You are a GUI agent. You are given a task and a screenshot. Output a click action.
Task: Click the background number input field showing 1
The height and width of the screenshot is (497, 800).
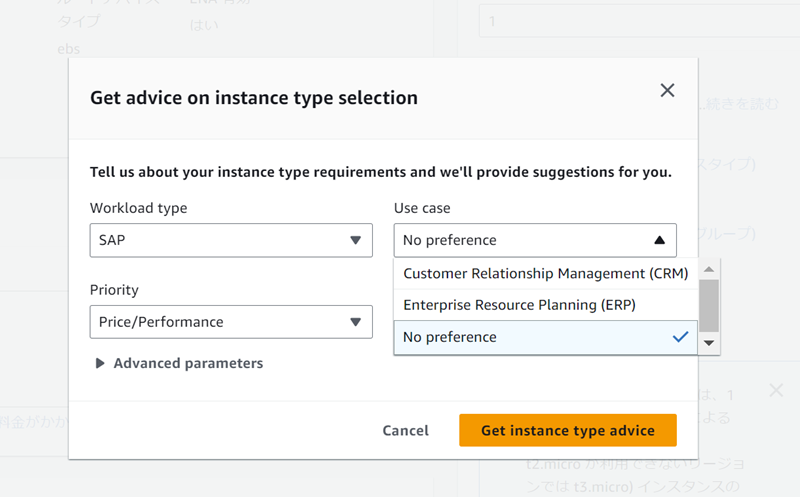tap(639, 21)
